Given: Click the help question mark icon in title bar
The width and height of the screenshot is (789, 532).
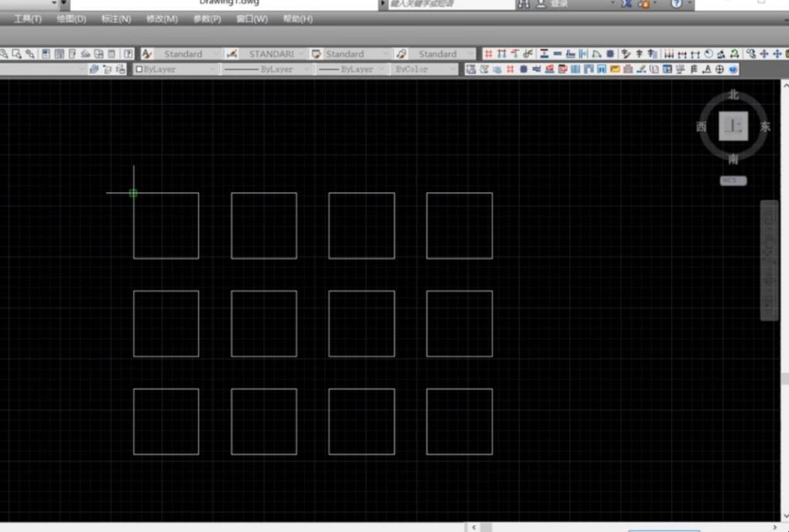Looking at the screenshot, I should click(x=677, y=4).
